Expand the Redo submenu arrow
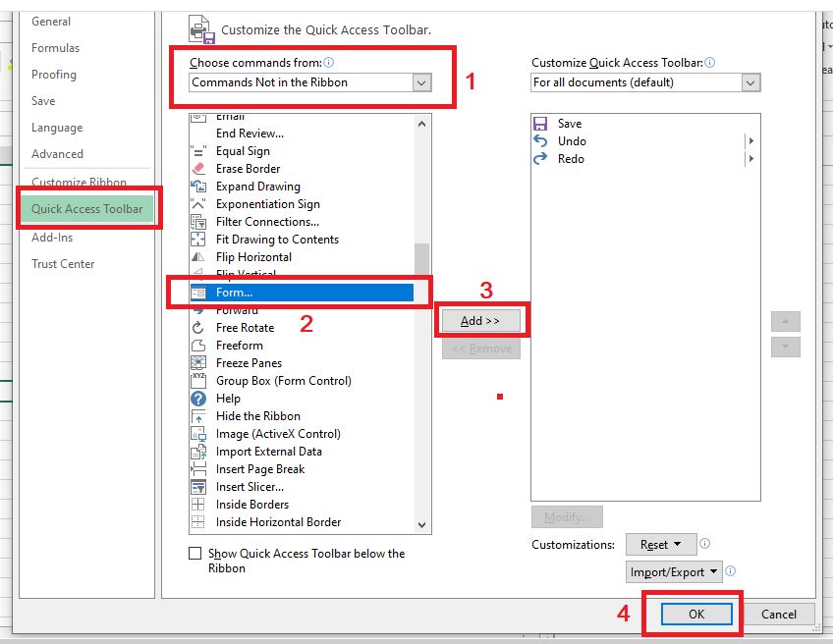The image size is (833, 644). 750,159
